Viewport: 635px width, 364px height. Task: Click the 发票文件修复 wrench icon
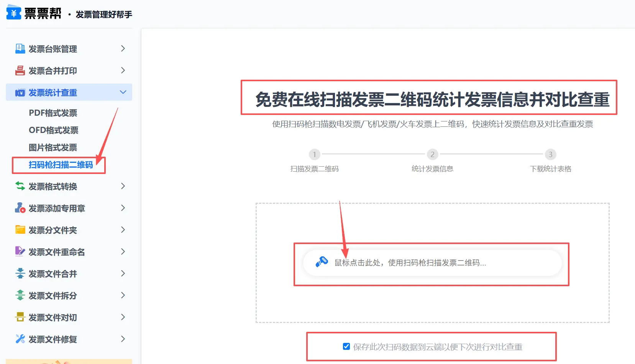click(20, 339)
